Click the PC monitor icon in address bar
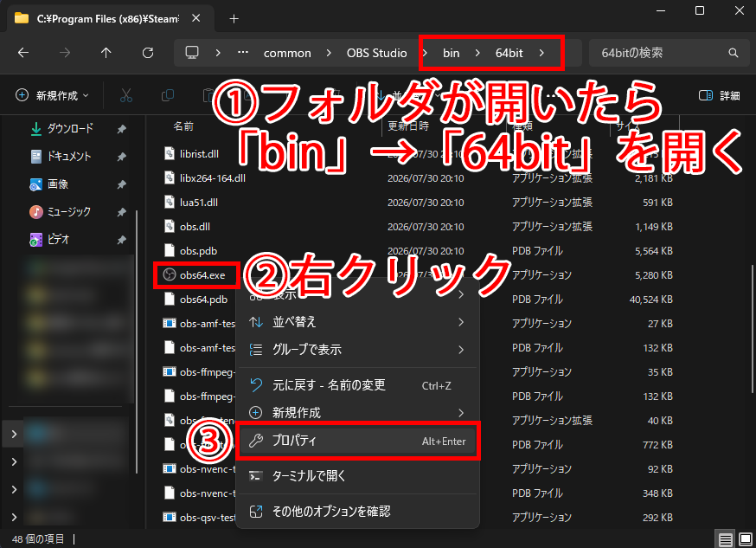The width and height of the screenshot is (756, 548). 192,53
